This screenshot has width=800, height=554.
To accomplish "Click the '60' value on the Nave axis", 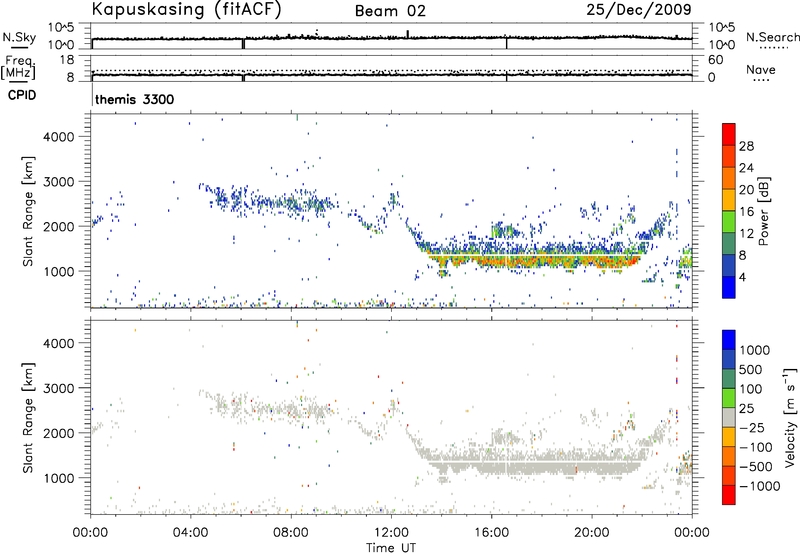I will 715,60.
